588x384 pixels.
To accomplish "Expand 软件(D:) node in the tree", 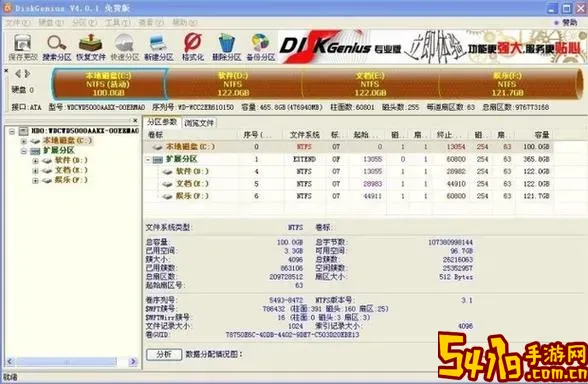I will pyautogui.click(x=36, y=161).
